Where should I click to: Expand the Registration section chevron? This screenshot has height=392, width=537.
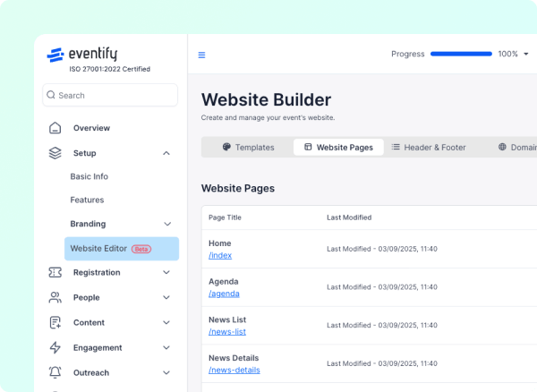pyautogui.click(x=166, y=272)
